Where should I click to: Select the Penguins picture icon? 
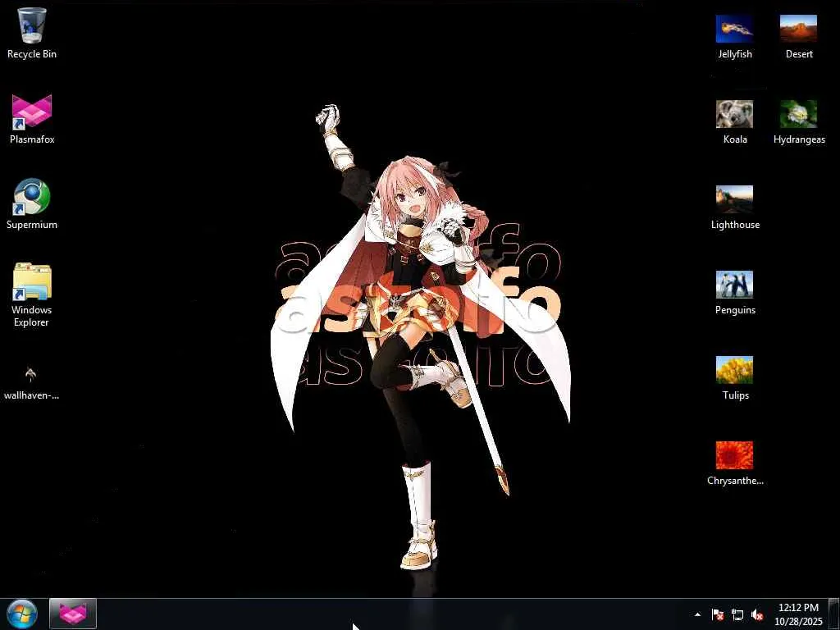tap(734, 292)
